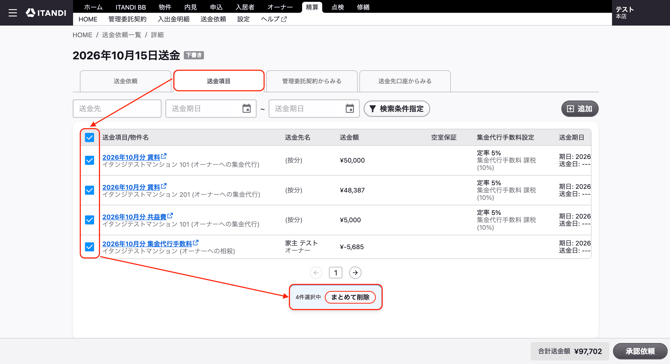Click まとめて削除 button
Screen dimensions: 670x364
pos(350,297)
